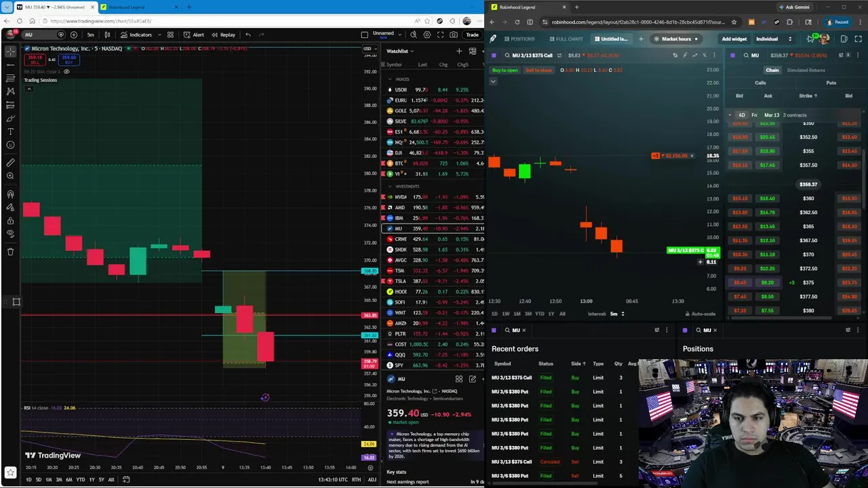Click the trash remove-drawings icon in TradingView sidebar

(x=10, y=251)
